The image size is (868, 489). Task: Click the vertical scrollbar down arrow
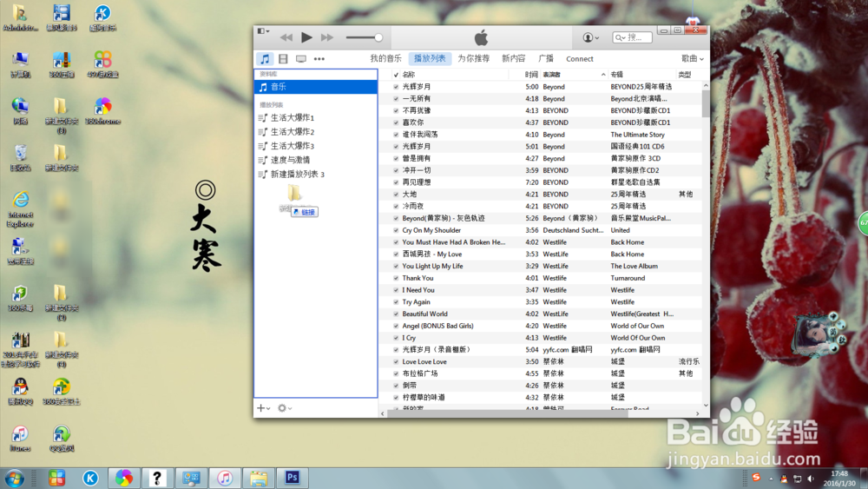(705, 406)
